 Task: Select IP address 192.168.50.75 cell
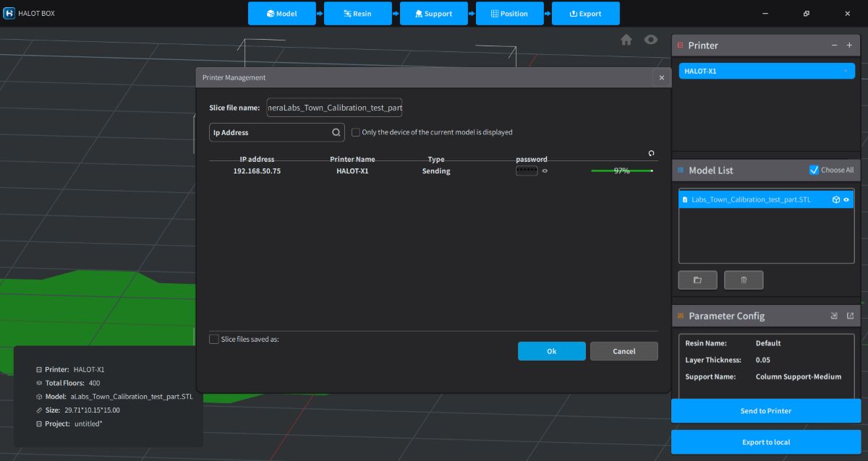[x=257, y=171]
